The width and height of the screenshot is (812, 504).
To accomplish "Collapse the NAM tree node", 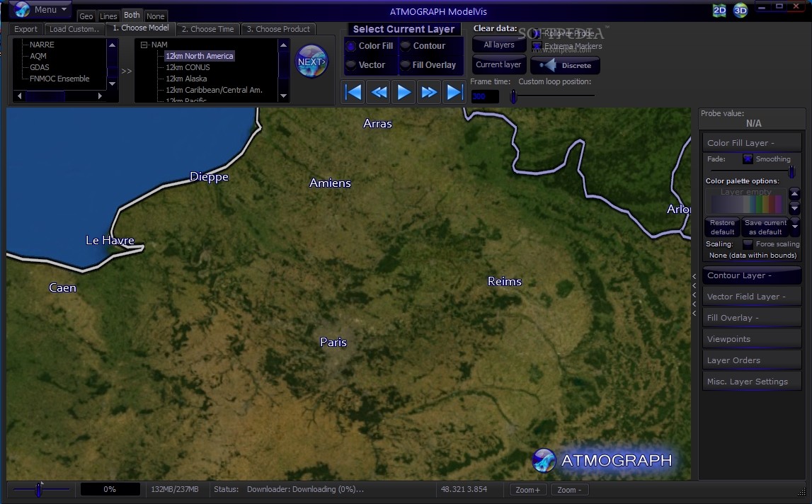I will click(x=144, y=45).
